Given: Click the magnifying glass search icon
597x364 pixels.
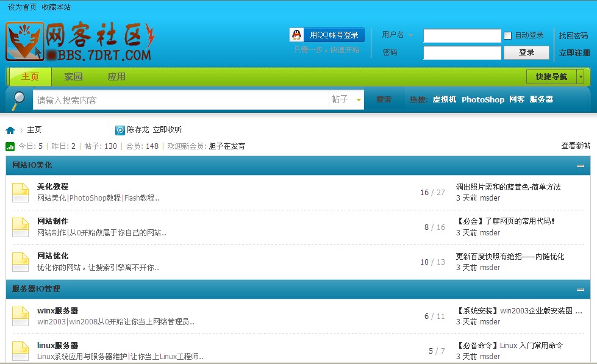Looking at the screenshot, I should tap(18, 100).
